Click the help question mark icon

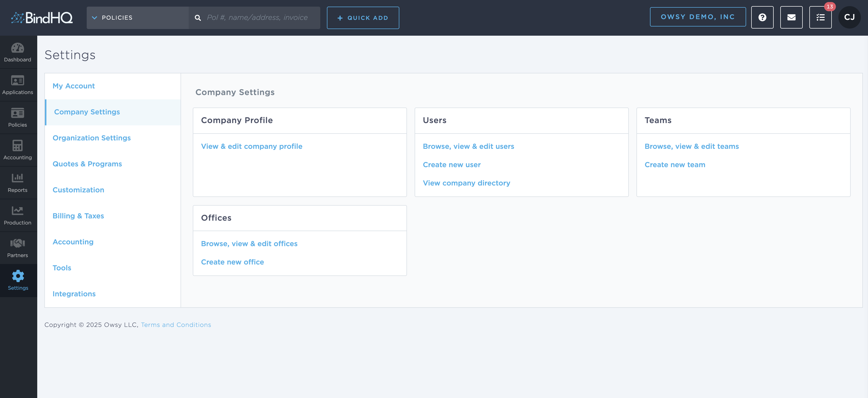[x=762, y=18]
